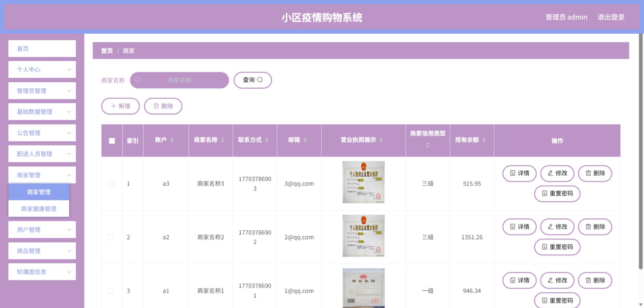Open the business license image of 商家名称1
Image resolution: width=644 pixels, height=308 pixels.
pyautogui.click(x=363, y=288)
